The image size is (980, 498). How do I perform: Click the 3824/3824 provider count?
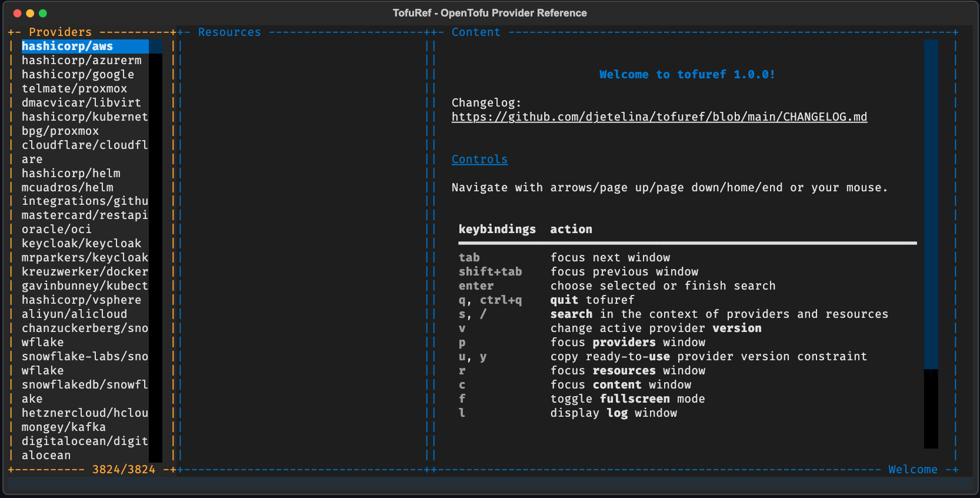[x=124, y=470]
